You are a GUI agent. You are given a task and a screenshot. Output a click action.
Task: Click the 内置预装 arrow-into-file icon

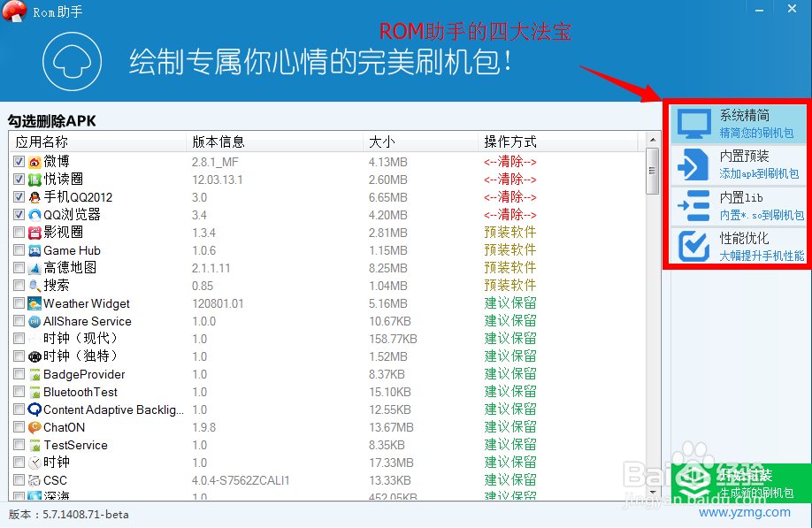coord(693,165)
